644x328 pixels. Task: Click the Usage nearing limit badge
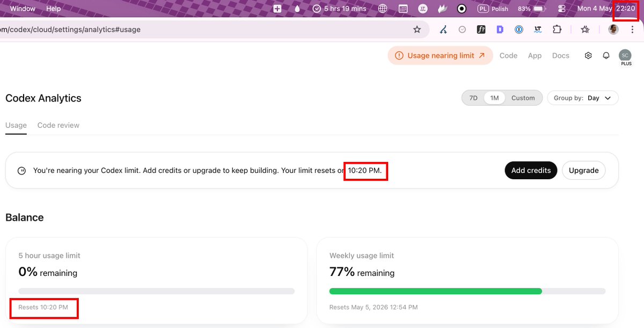(440, 55)
